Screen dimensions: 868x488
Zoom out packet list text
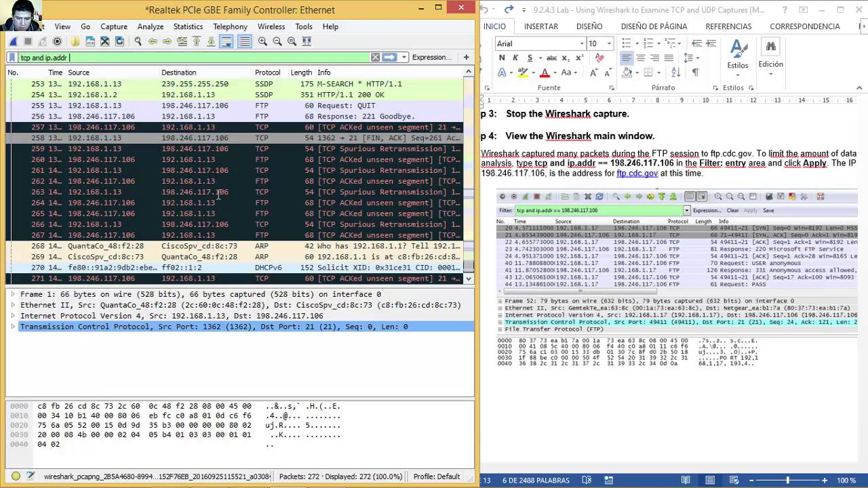tap(277, 41)
